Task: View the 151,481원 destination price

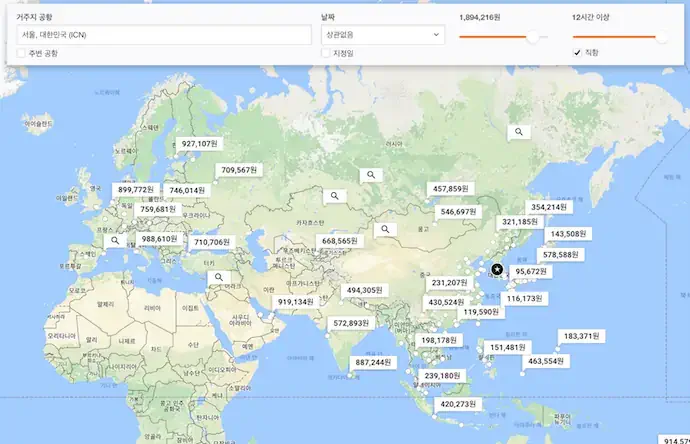Action: pos(507,348)
